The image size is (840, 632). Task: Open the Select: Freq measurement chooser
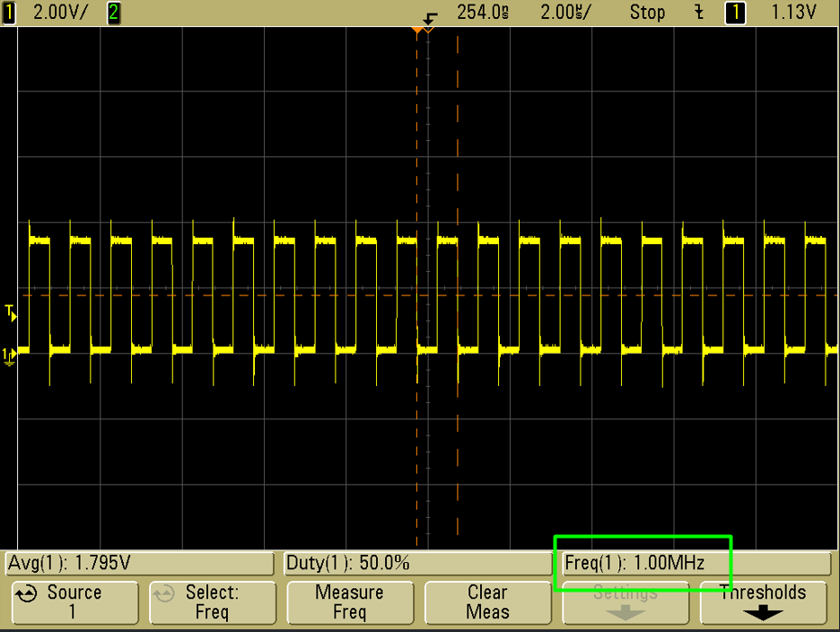[x=212, y=602]
